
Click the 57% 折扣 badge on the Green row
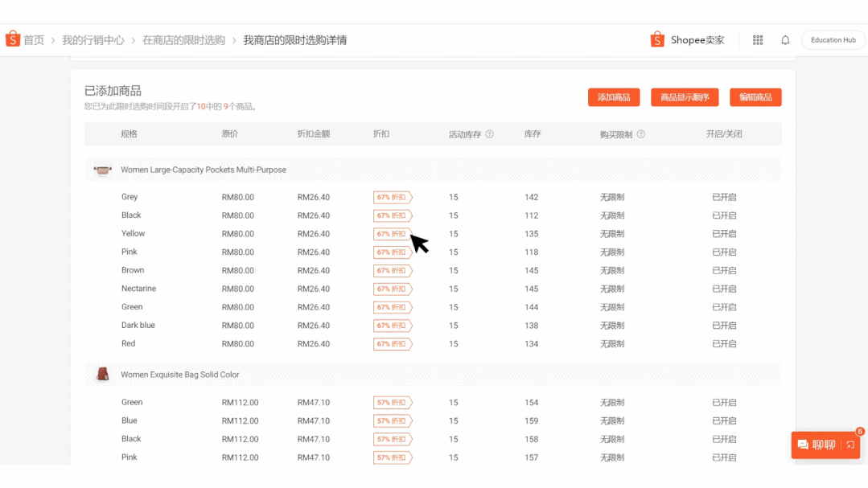(x=393, y=402)
